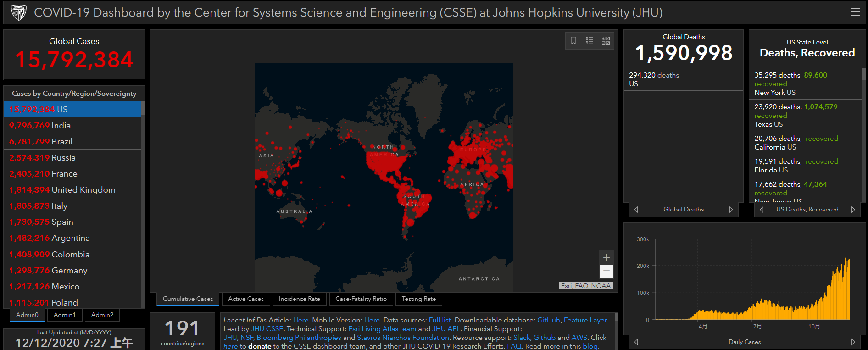
Task: Select Colombia in the cases list
Action: point(72,255)
